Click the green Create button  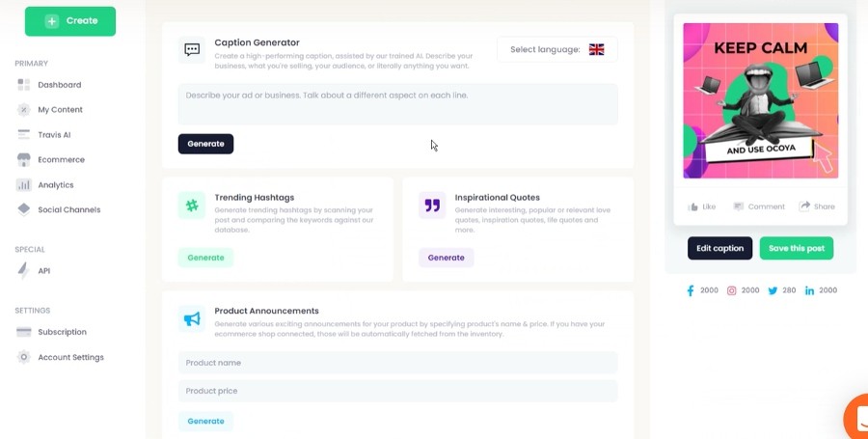[x=70, y=21]
